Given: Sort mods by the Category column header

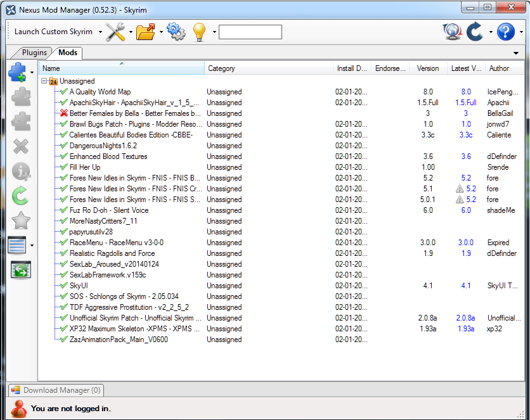Looking at the screenshot, I should click(x=269, y=68).
